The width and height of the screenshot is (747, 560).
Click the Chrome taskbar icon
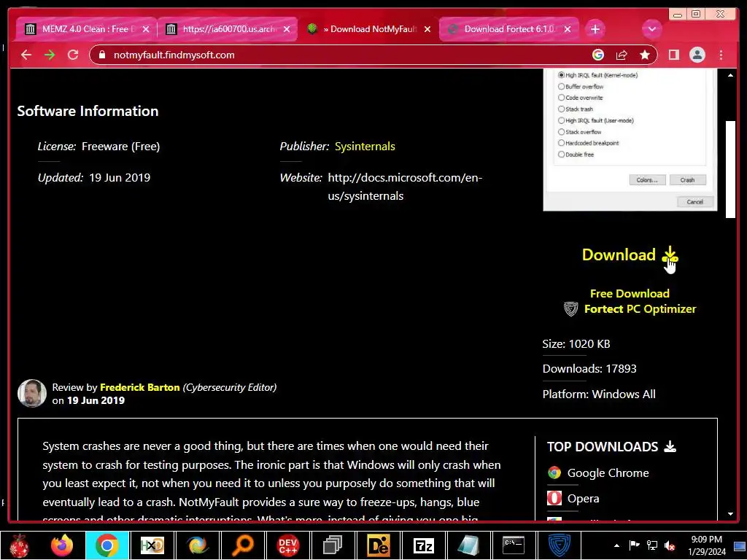click(x=107, y=545)
